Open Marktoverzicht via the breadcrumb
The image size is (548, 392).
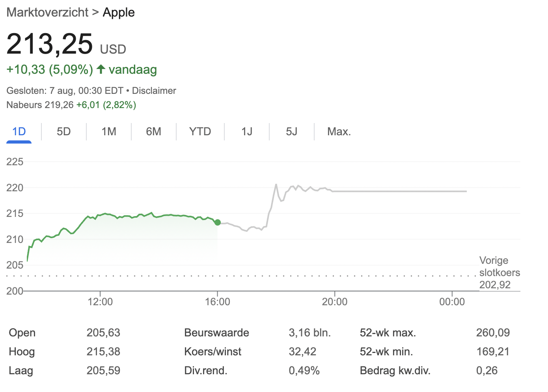47,12
